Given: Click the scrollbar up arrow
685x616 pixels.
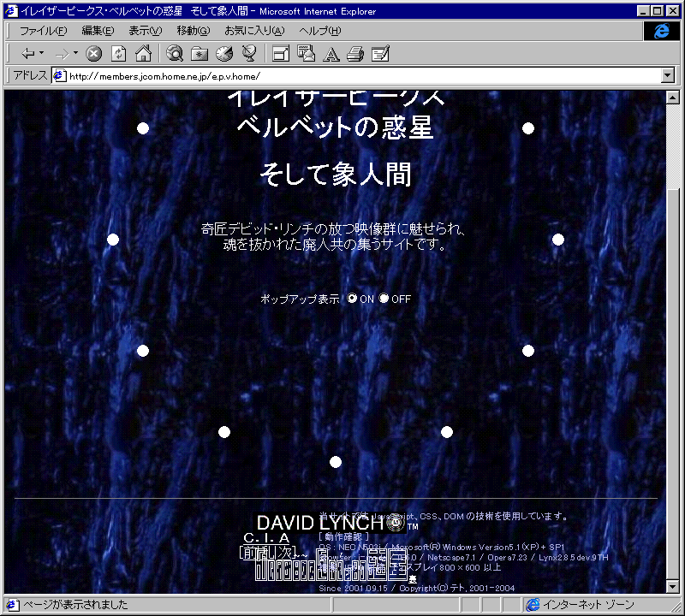Looking at the screenshot, I should click(673, 98).
